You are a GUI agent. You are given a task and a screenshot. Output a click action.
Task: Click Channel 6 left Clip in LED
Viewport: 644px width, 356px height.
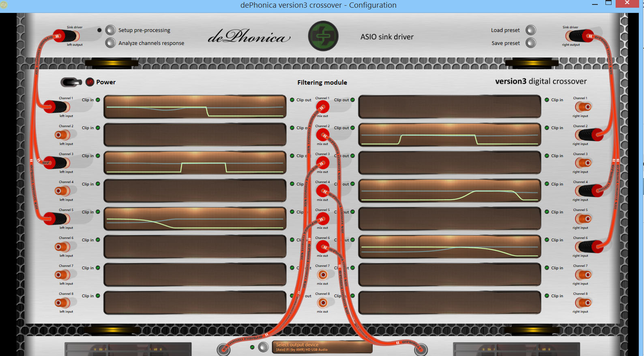pos(98,240)
